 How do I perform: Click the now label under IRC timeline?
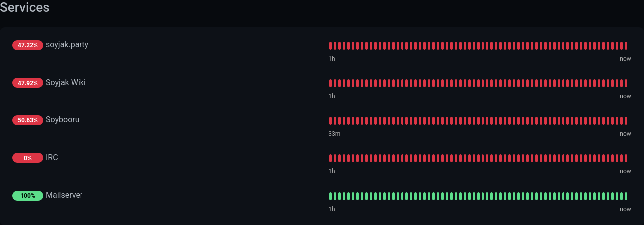point(625,171)
